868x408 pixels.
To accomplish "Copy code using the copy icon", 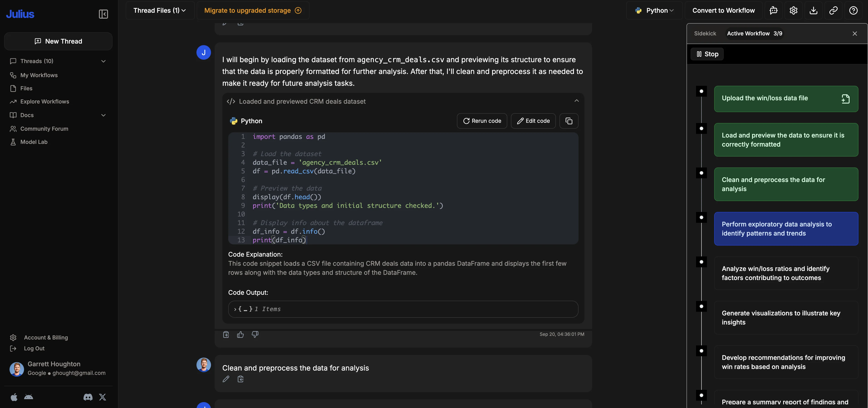I will click(x=569, y=121).
